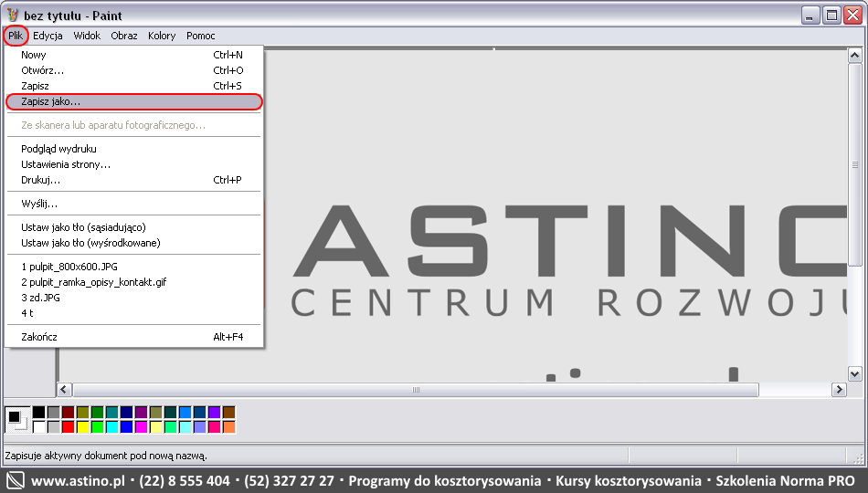Pick the navy blue swatch
868x493 pixels.
127,413
